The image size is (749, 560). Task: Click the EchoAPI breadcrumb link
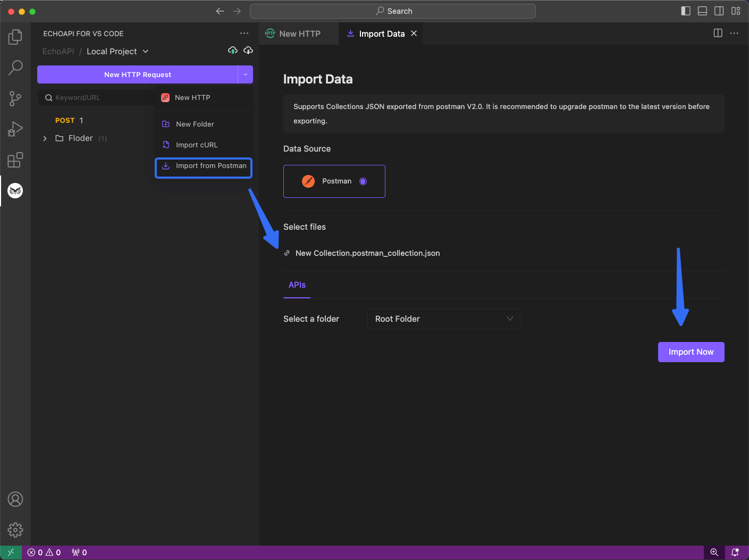(58, 52)
